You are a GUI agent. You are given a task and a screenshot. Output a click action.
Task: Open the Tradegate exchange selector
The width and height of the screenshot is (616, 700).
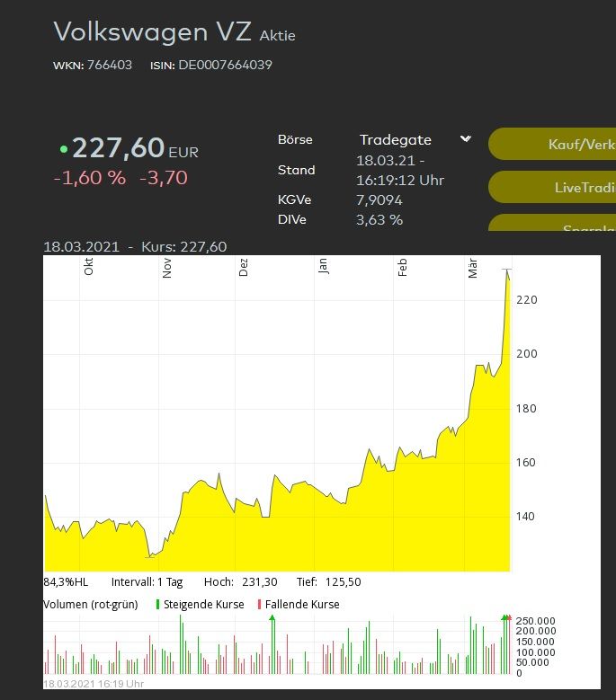click(396, 139)
